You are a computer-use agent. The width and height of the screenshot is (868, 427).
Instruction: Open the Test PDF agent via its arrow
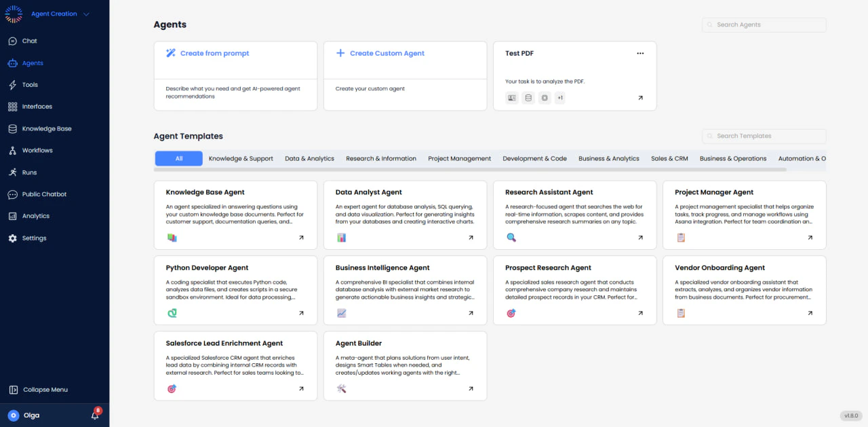click(x=640, y=97)
